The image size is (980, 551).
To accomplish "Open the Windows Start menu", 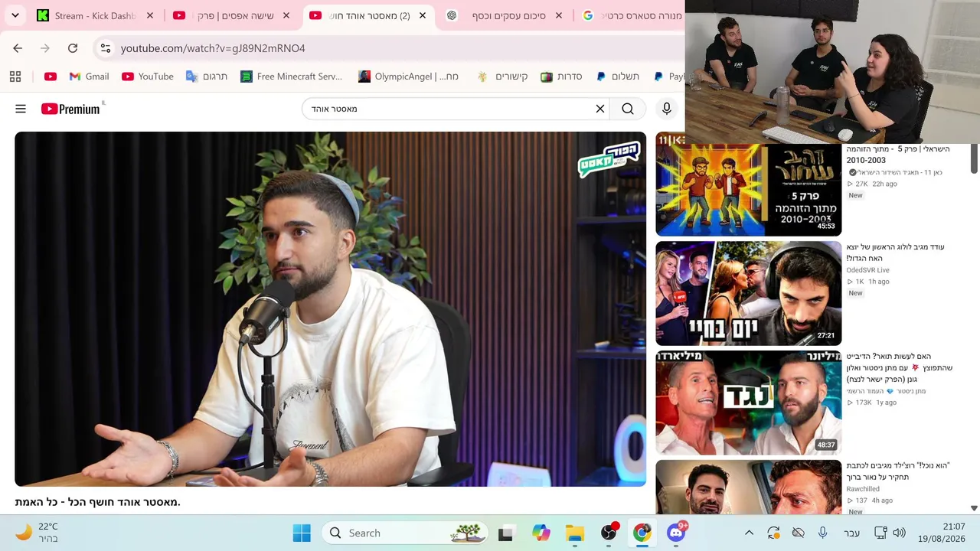I will pos(302,533).
